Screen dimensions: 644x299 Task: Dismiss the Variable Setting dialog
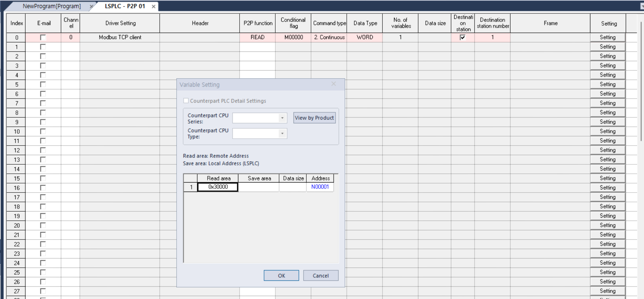tap(333, 84)
